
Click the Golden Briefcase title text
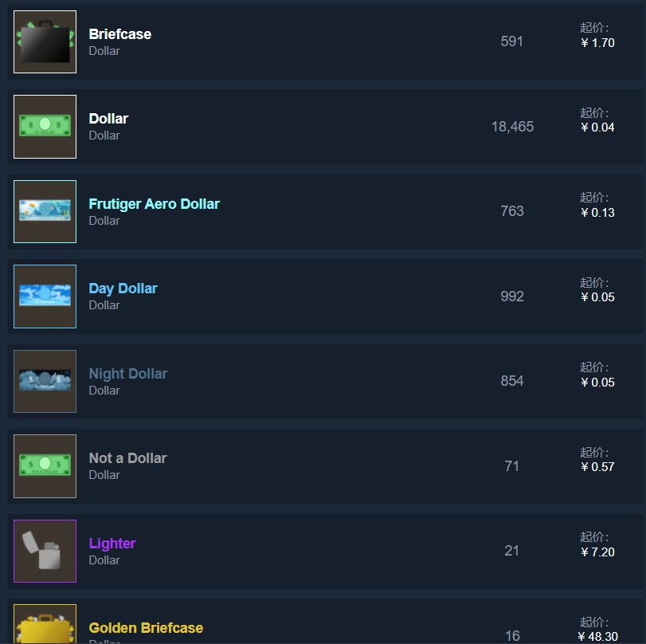(146, 628)
